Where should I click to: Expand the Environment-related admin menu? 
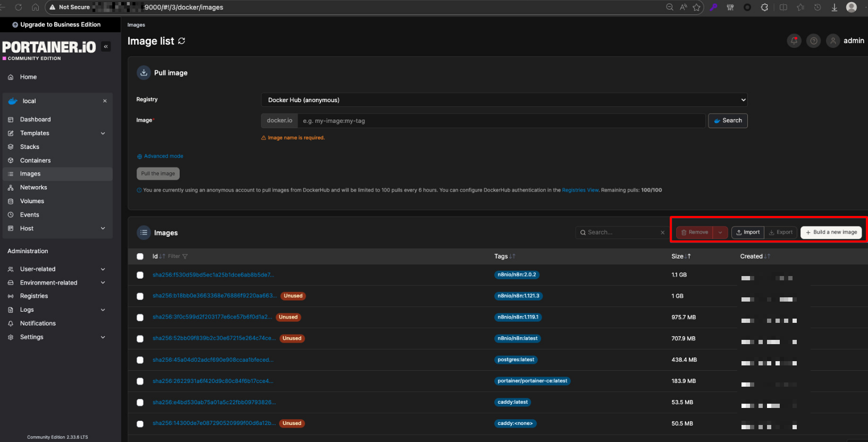(103, 283)
